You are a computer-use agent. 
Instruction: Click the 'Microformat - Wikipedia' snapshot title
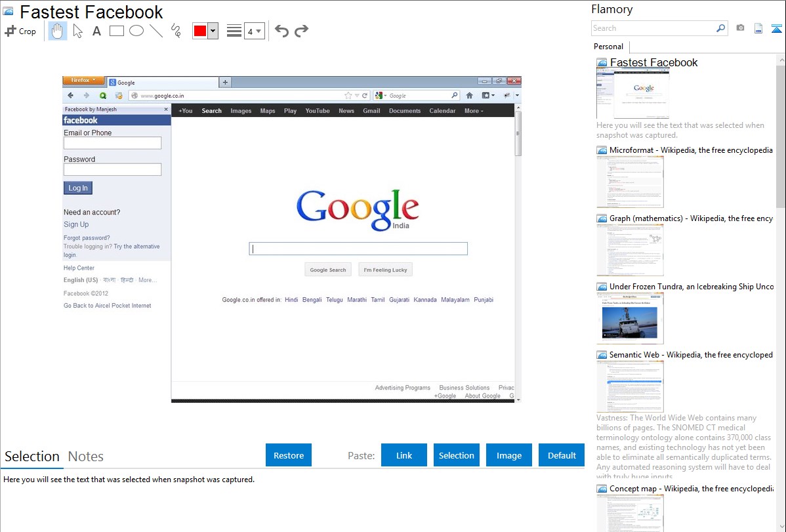[x=691, y=150]
